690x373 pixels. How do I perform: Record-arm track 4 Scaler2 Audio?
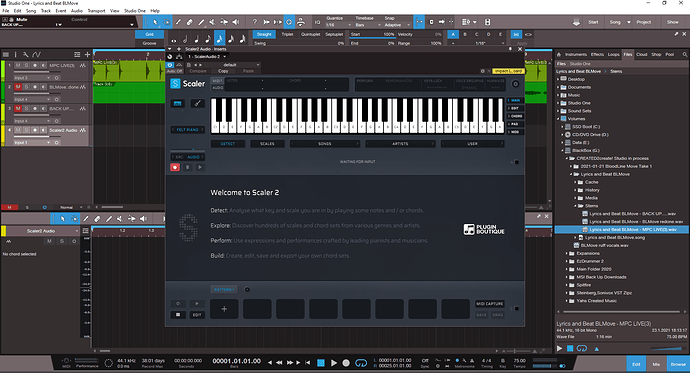click(x=35, y=130)
